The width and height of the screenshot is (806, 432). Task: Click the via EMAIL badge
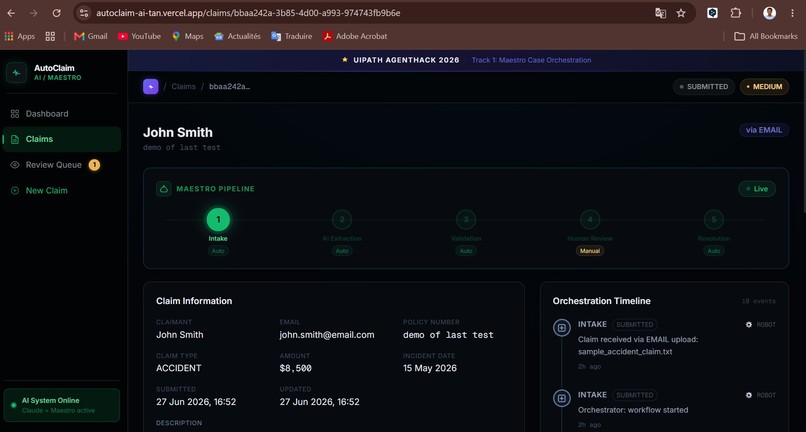764,130
